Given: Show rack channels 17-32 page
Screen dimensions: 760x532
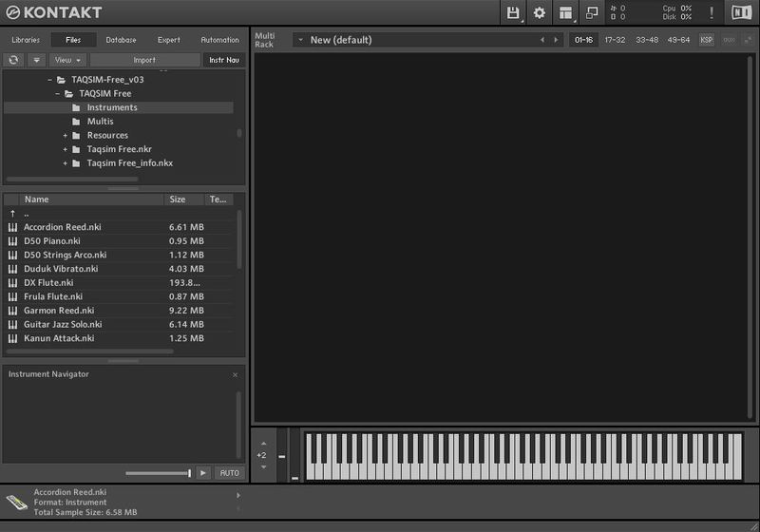Looking at the screenshot, I should 615,40.
